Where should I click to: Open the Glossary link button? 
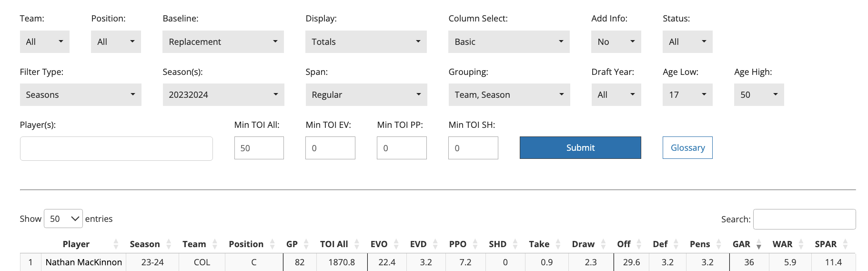coord(687,148)
